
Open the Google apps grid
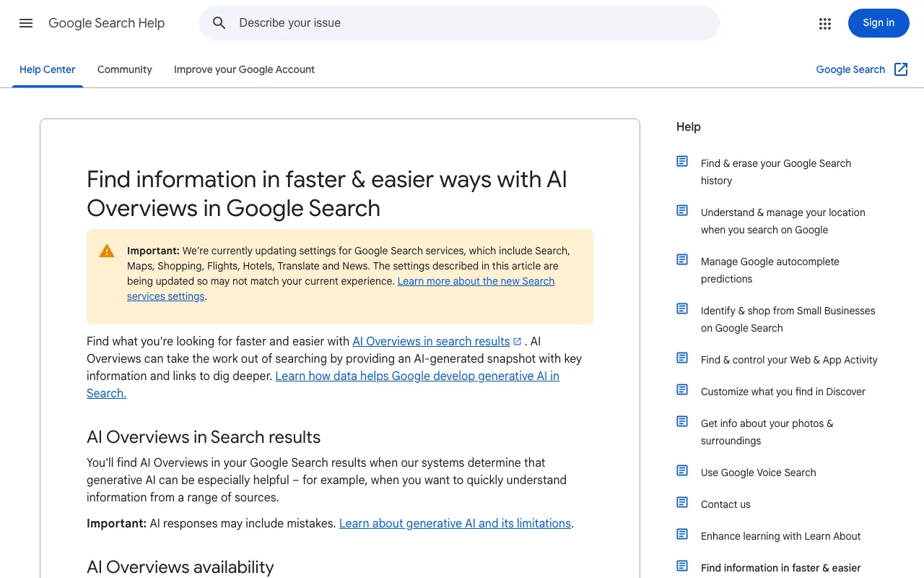click(x=825, y=23)
